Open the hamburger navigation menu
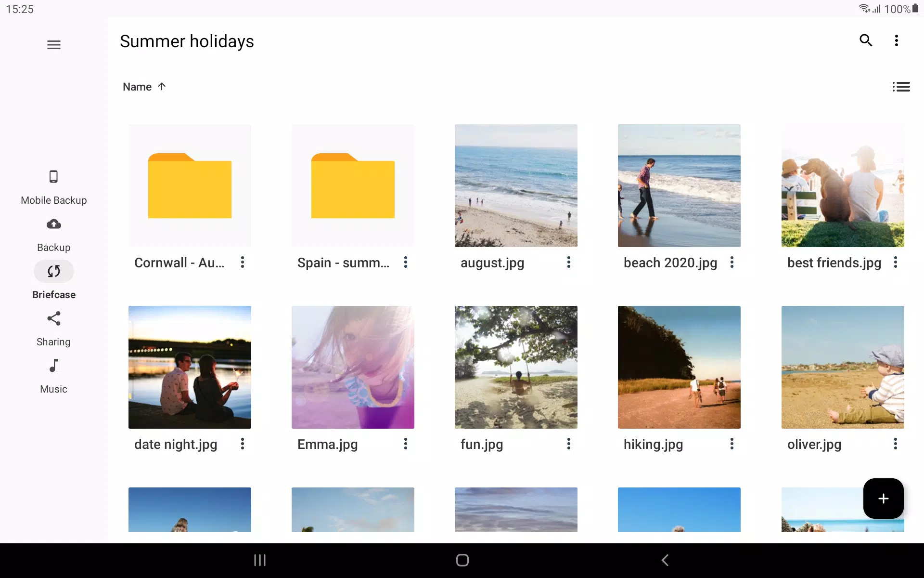 [54, 45]
